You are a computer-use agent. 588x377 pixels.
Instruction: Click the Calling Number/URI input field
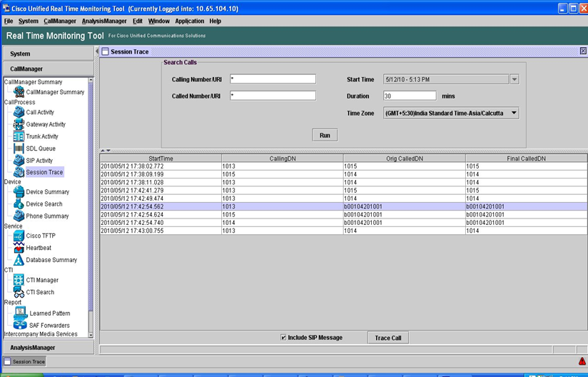273,79
